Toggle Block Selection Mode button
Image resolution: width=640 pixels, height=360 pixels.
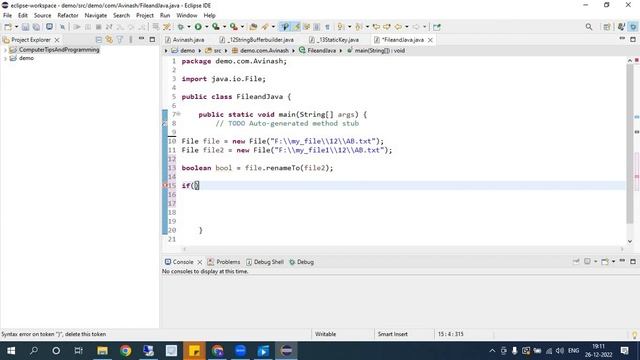[x=316, y=27]
